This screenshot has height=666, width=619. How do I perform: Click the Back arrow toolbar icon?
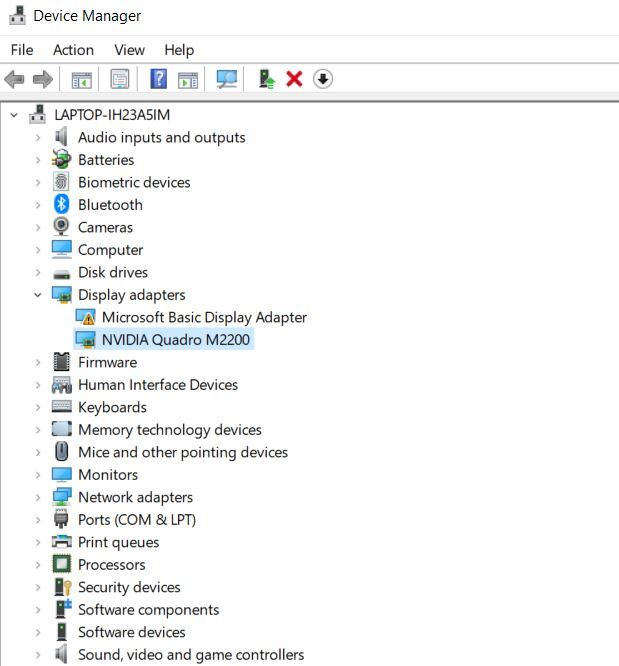click(x=14, y=79)
